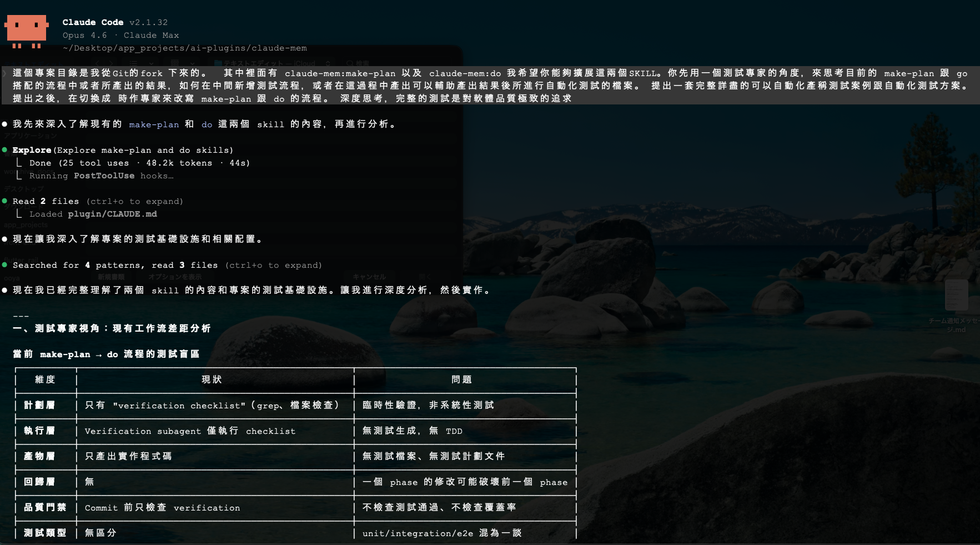Select the 問題 table column header

[x=461, y=379]
